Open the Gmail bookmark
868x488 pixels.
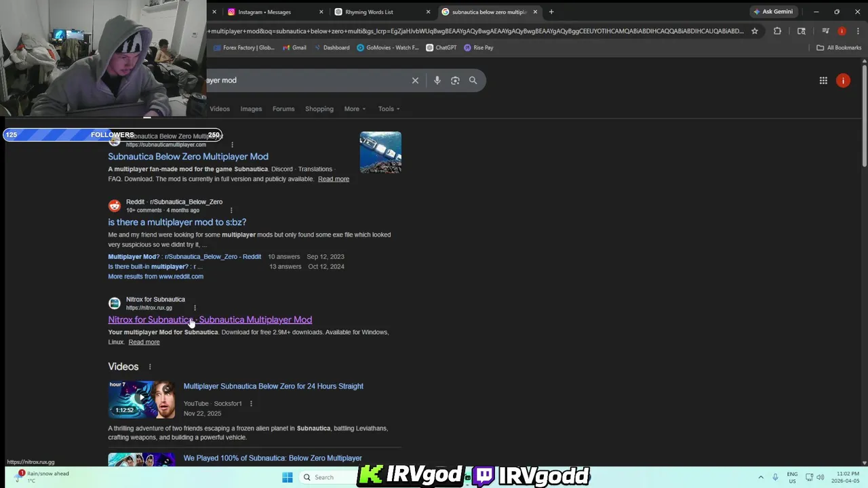pyautogui.click(x=295, y=47)
